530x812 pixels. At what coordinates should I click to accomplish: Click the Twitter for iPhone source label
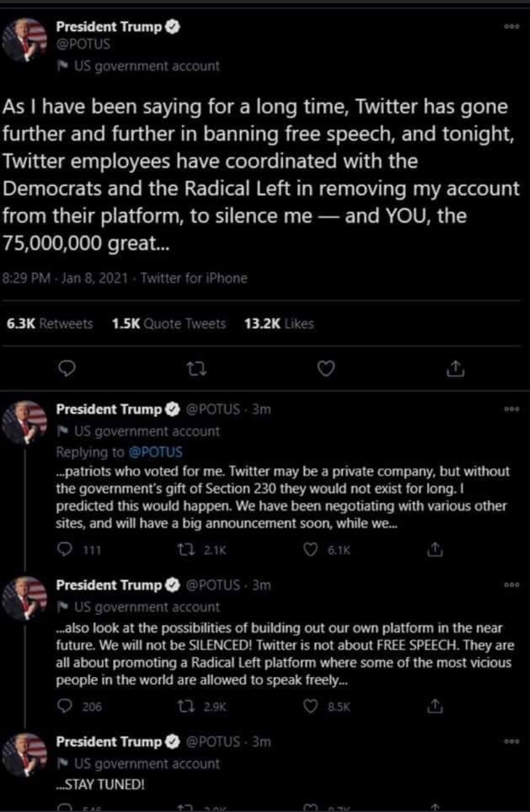pos(194,278)
